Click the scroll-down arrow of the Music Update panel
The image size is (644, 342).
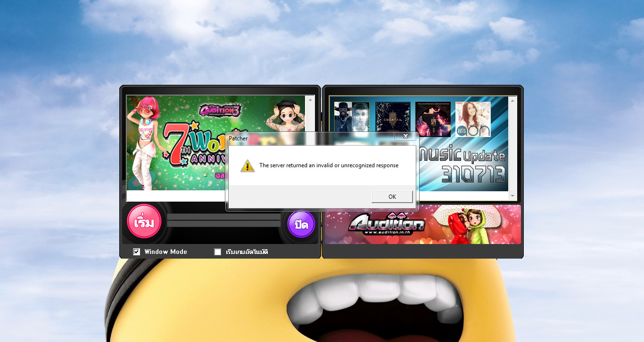(513, 197)
